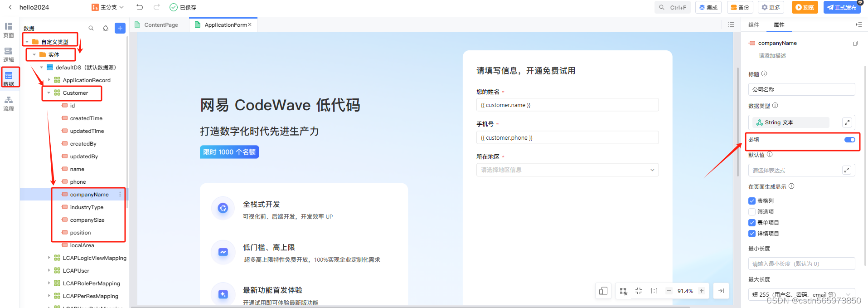This screenshot has height=308, width=868.
Task: Click the 最小长度 input field
Action: click(x=801, y=264)
